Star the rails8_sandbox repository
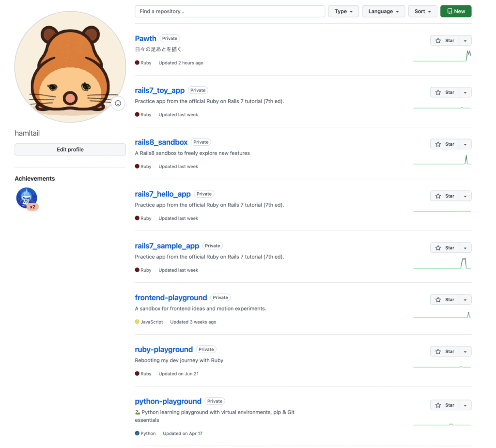Screen dimensions: 496x448 point(445,144)
